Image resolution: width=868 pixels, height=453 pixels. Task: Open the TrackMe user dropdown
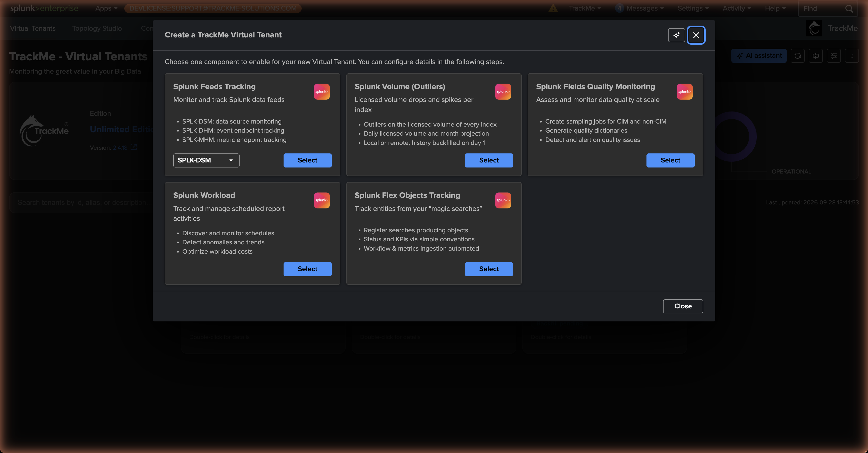(x=585, y=9)
